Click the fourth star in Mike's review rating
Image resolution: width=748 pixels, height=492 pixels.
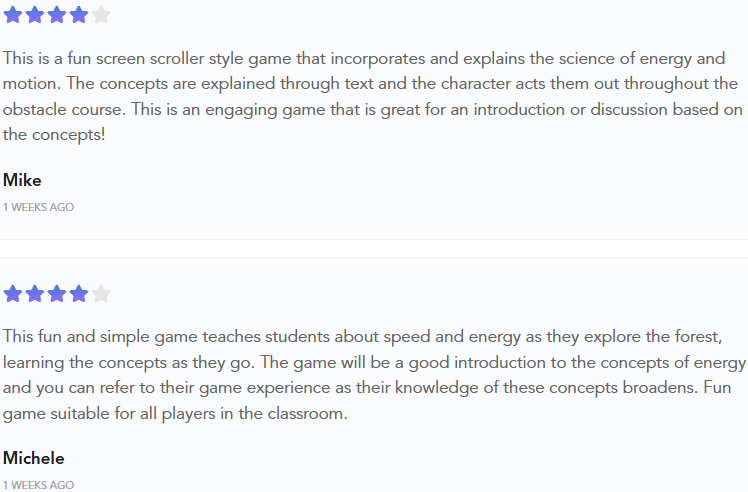point(79,15)
